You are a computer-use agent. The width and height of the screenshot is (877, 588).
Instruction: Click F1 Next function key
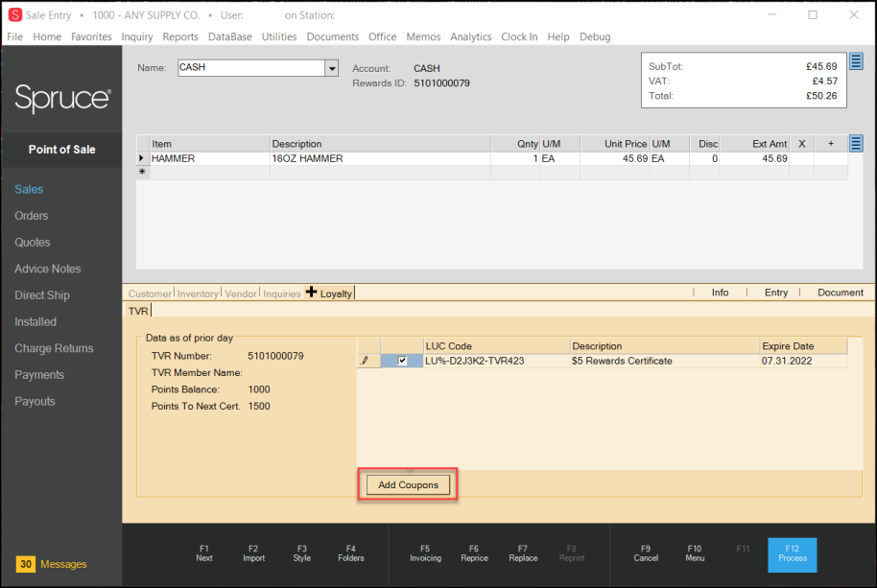point(204,553)
